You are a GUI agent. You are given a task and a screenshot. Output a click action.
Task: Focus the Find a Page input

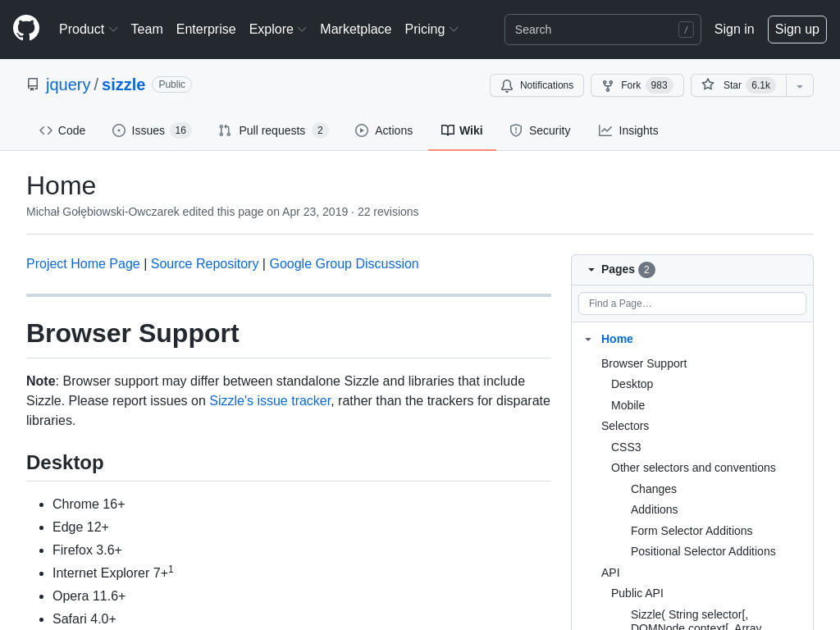[x=692, y=304]
